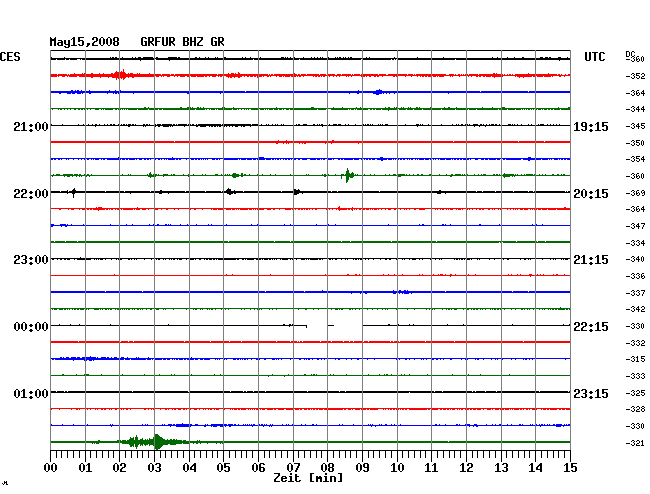Click minute axis tick label 03
650x494 pixels.
click(154, 468)
